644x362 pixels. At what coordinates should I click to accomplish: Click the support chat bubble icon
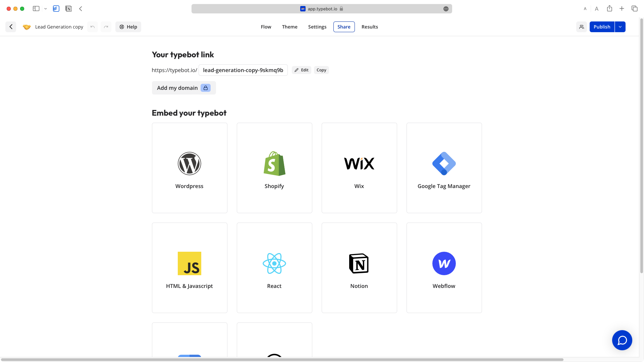(622, 340)
